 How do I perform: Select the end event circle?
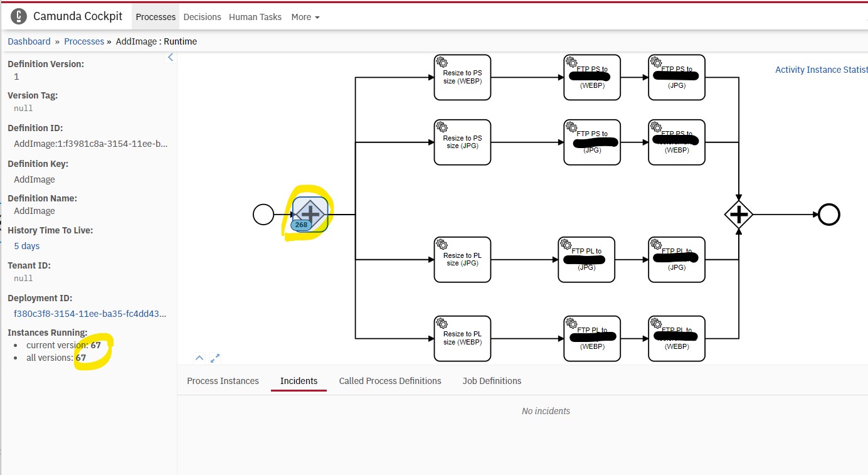click(829, 215)
